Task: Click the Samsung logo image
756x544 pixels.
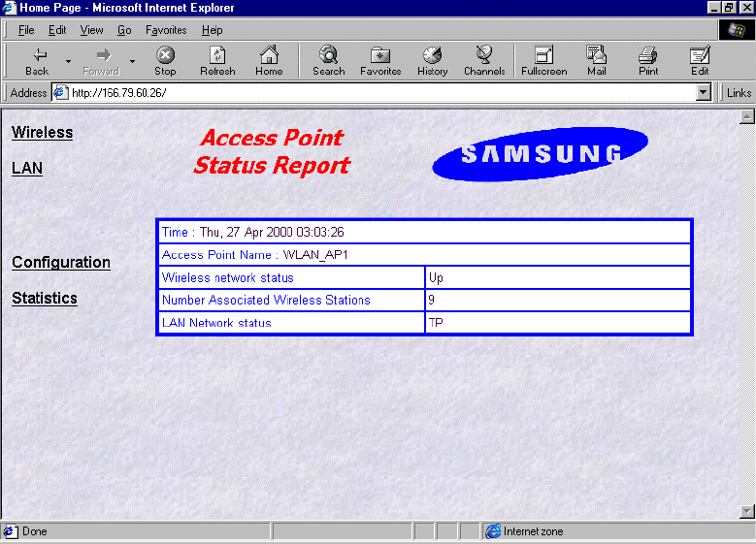Action: [540, 154]
